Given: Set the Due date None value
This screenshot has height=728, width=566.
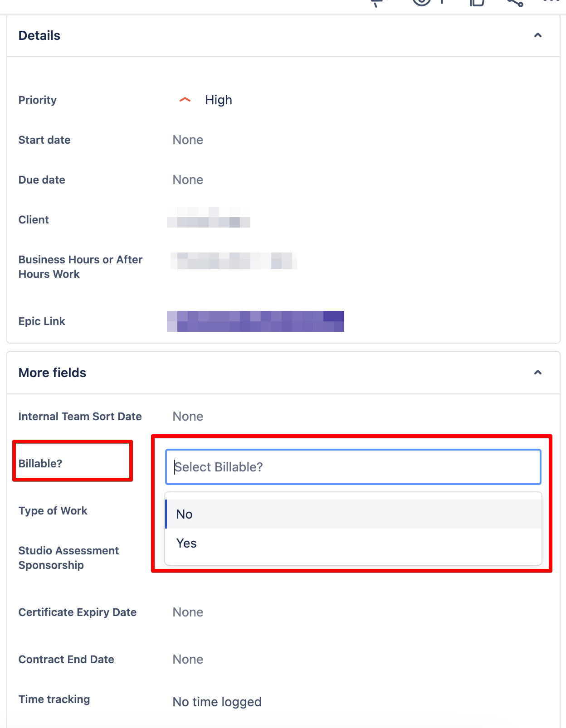Looking at the screenshot, I should coord(188,180).
